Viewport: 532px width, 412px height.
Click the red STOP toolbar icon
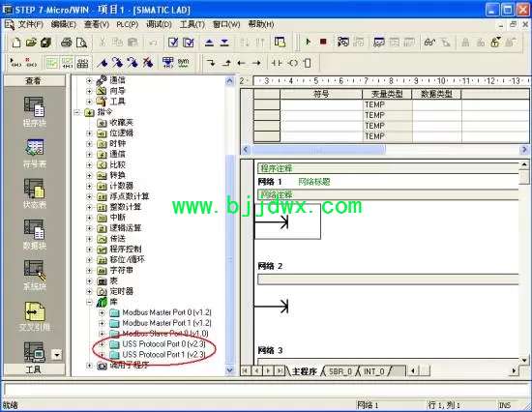point(323,43)
